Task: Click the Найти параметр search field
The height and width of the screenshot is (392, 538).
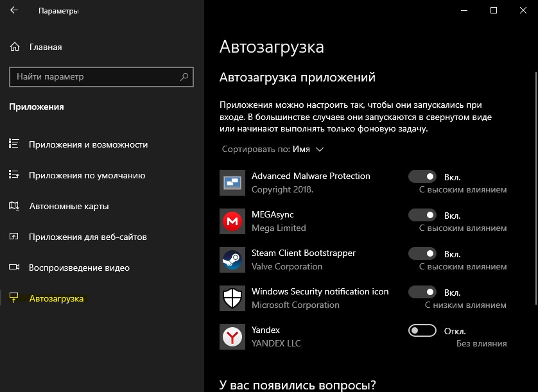Action: [101, 77]
